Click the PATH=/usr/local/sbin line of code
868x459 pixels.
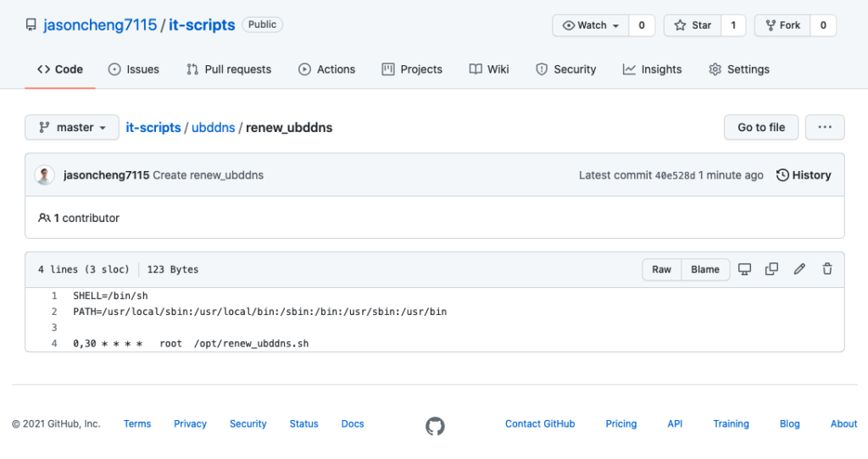(x=259, y=312)
